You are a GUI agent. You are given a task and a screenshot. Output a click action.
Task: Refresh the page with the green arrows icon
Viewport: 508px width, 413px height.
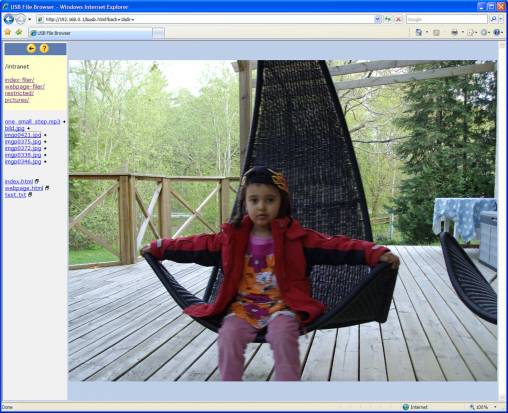tap(388, 19)
